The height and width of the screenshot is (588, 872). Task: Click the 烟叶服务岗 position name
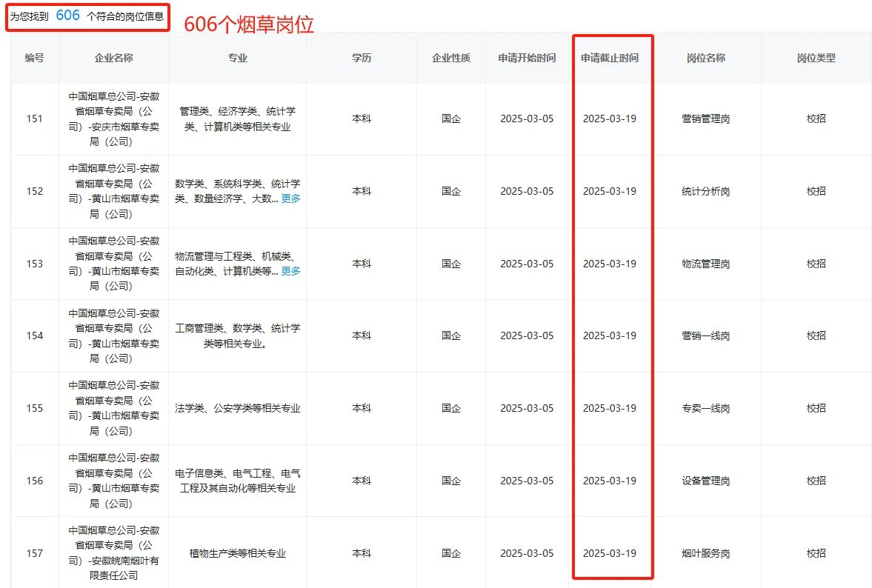point(706,553)
